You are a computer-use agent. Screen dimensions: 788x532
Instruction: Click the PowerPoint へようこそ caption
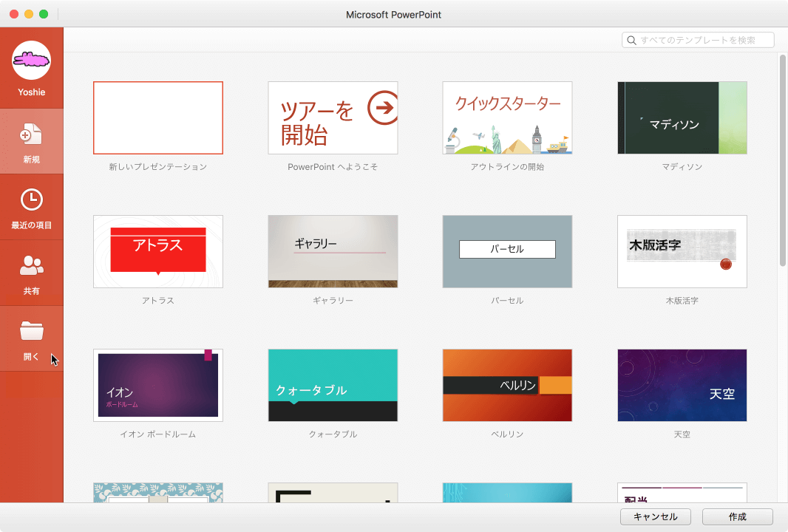pos(333,167)
